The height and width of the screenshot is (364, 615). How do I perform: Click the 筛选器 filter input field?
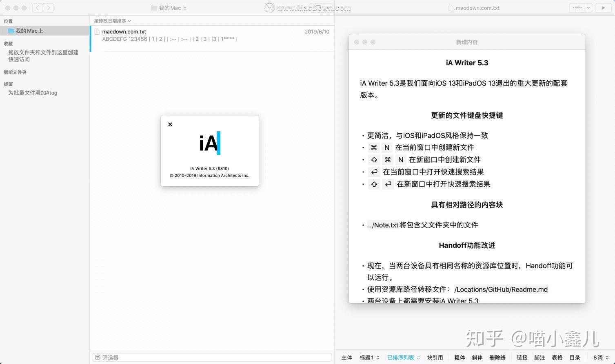tap(212, 357)
